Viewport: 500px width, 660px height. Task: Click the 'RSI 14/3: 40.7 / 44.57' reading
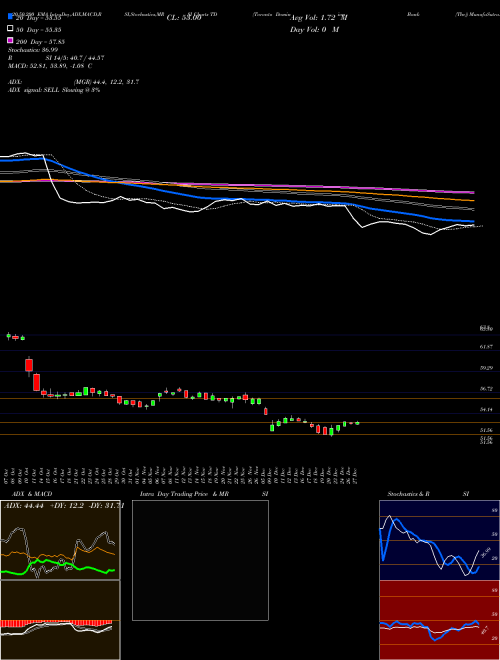(56, 58)
